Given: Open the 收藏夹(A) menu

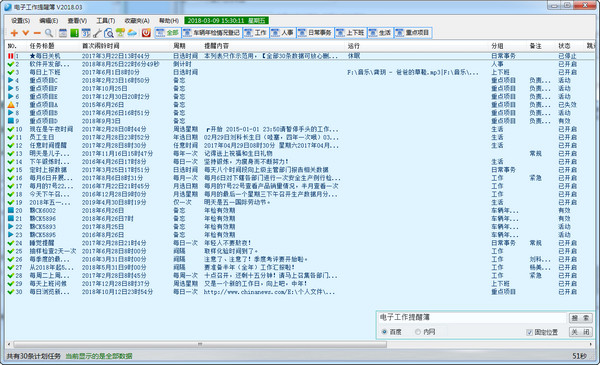Looking at the screenshot, I should pyautogui.click(x=137, y=21).
